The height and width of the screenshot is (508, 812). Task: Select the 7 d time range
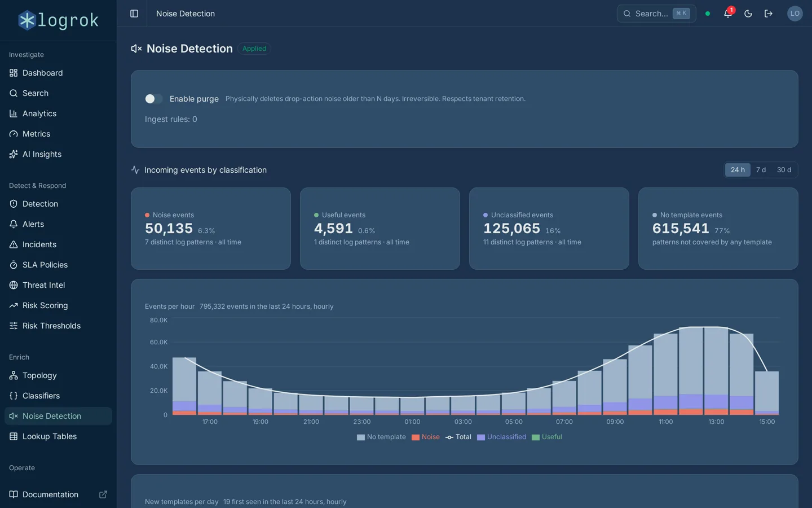point(761,170)
